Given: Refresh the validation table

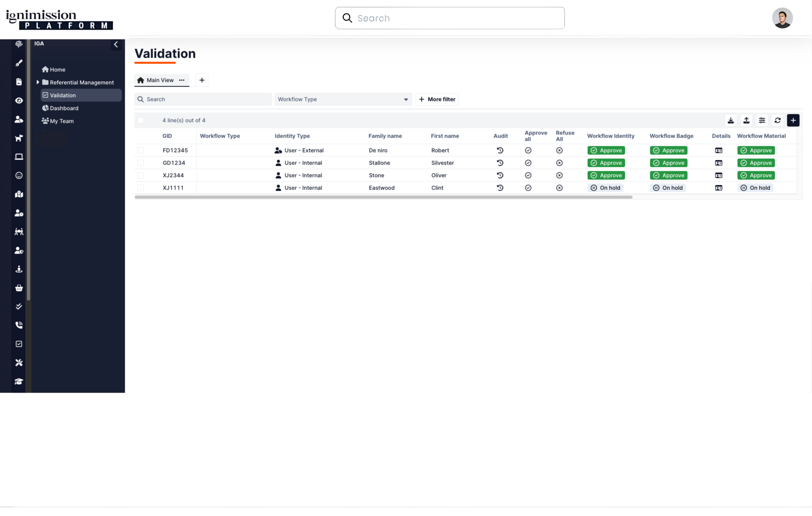Looking at the screenshot, I should [x=777, y=120].
